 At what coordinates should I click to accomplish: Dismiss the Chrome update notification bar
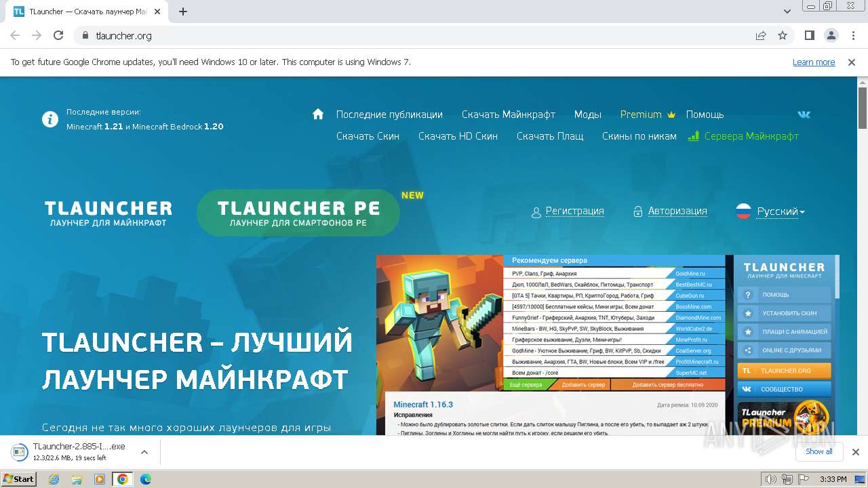[x=852, y=62]
